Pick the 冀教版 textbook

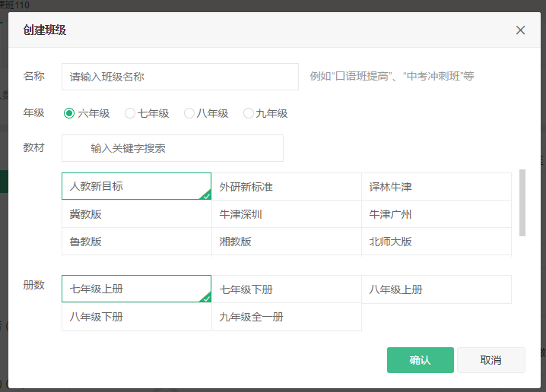pyautogui.click(x=137, y=214)
